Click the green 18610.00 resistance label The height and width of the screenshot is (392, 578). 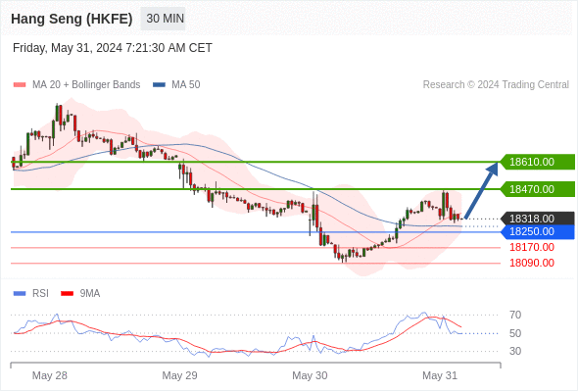[x=537, y=162]
